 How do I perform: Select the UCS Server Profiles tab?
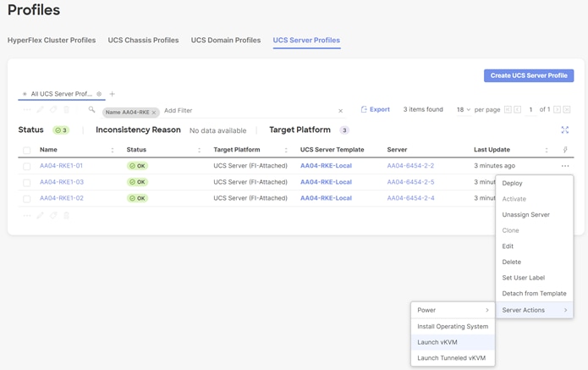coord(306,40)
